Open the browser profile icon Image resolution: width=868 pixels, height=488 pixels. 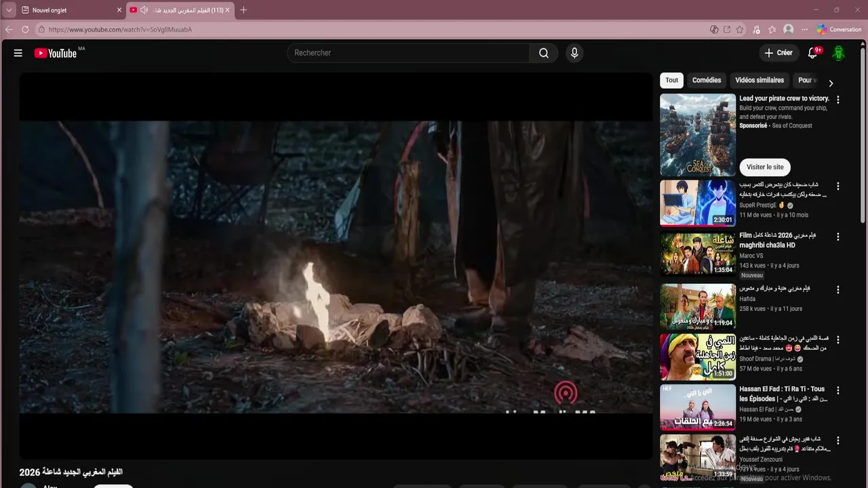[x=788, y=29]
